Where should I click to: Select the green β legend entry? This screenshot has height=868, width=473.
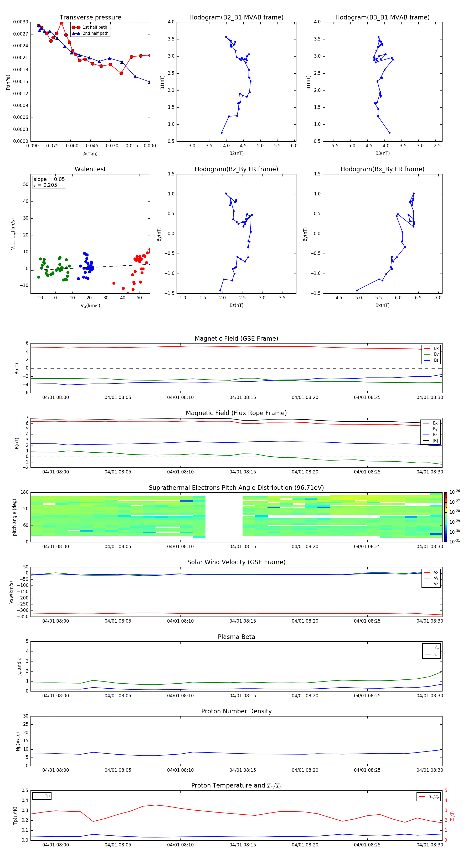(x=431, y=654)
